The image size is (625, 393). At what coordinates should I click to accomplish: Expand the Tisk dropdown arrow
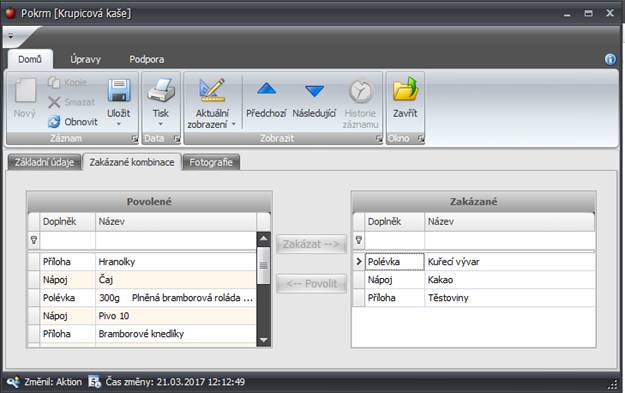(161, 124)
